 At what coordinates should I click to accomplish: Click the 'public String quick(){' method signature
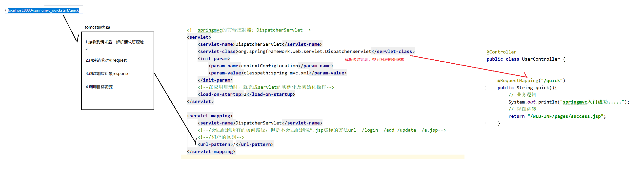[x=527, y=88]
